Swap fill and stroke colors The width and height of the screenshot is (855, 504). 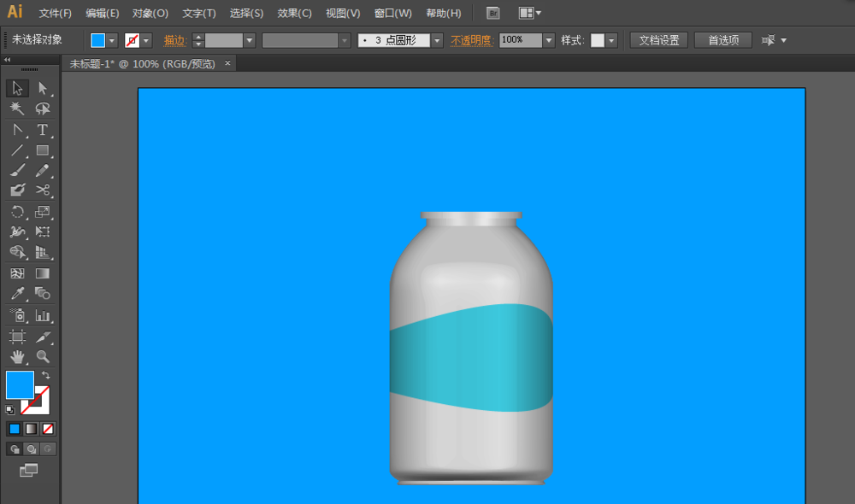point(46,375)
